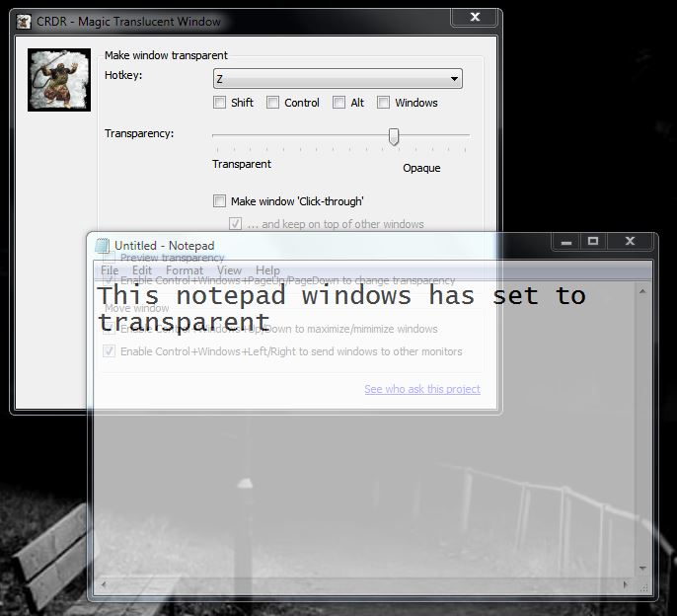Image resolution: width=677 pixels, height=616 pixels.
Task: Click Notepad horizontal scrollbar right arrow
Action: click(x=626, y=584)
